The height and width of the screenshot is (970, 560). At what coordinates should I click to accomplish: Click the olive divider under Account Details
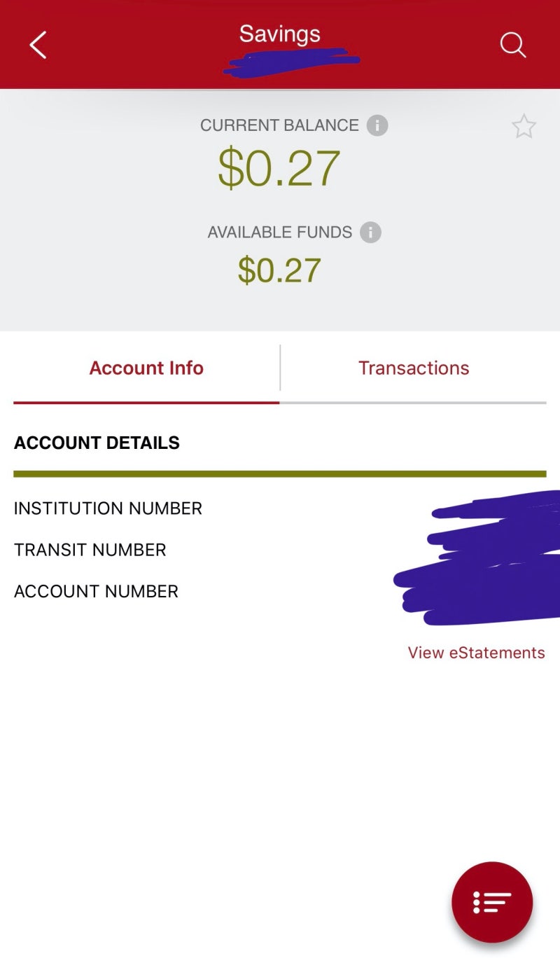click(279, 474)
